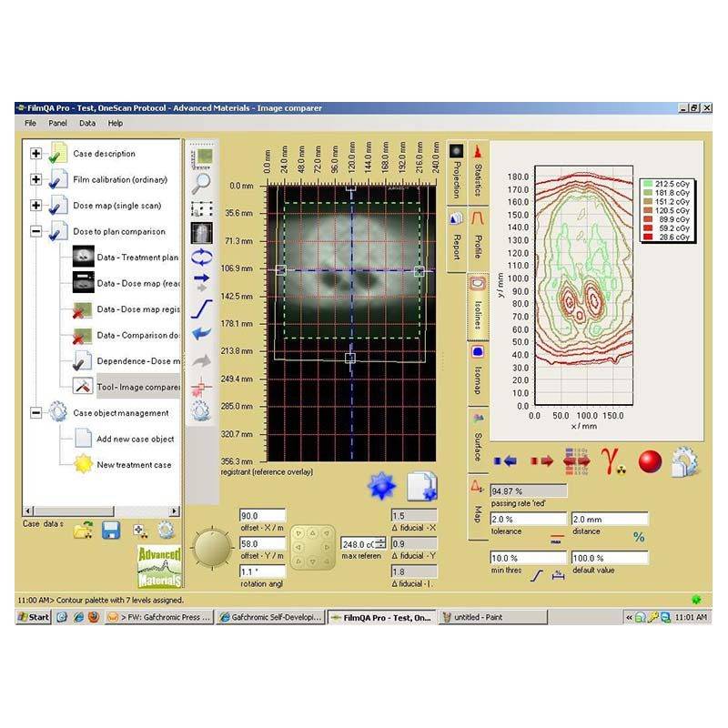Click the tree panel scrollbar right arrow
Screen dimensions: 728x728
point(174,511)
